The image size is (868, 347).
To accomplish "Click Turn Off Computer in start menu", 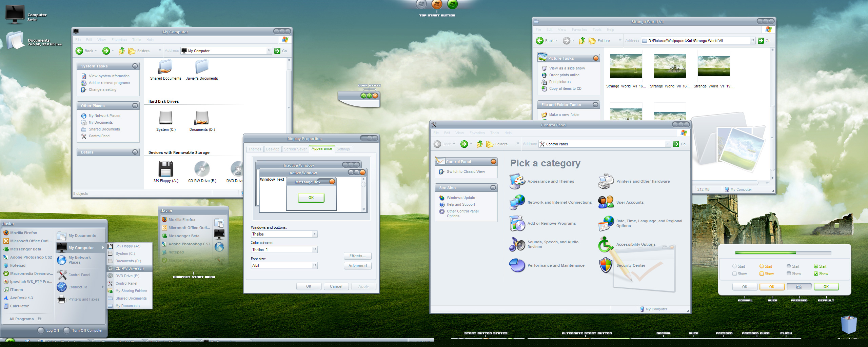I will pyautogui.click(x=83, y=330).
